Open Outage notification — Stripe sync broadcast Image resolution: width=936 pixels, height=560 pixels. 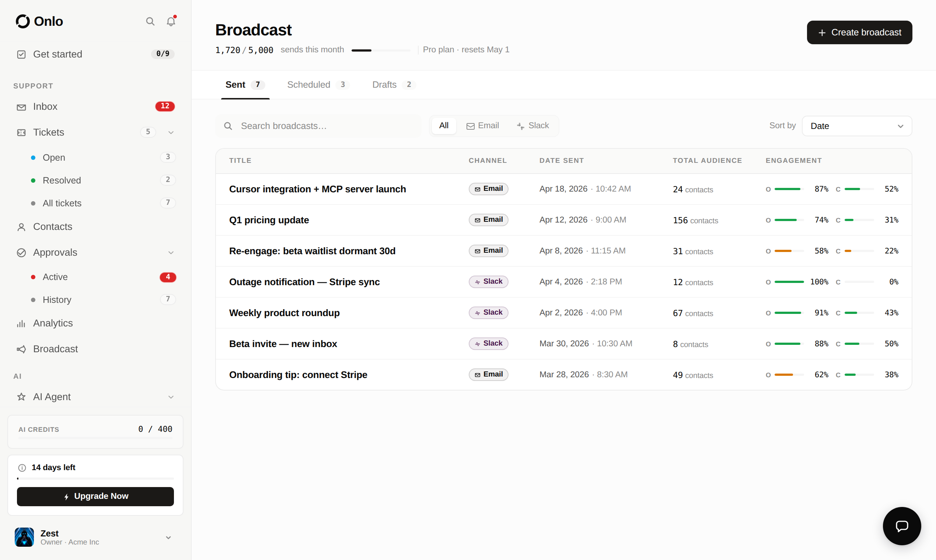coord(304,282)
